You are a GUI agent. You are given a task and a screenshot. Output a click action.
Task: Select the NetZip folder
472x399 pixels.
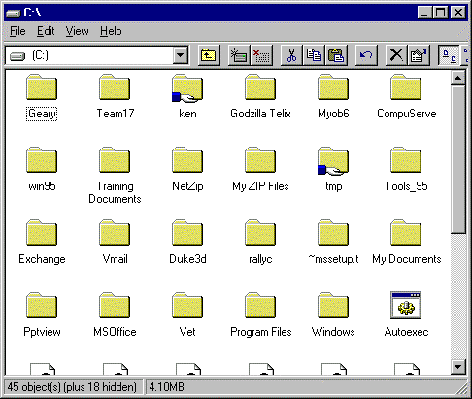pos(187,169)
